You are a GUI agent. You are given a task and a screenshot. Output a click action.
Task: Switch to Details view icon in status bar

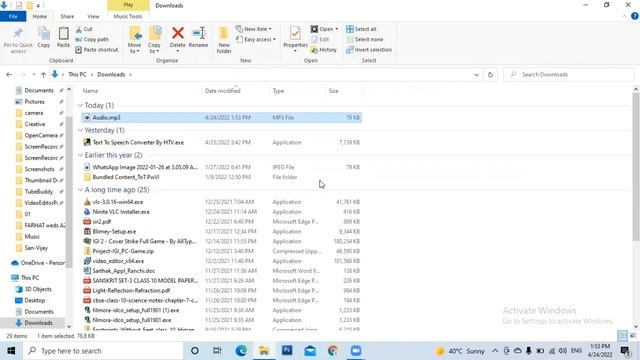coord(622,336)
